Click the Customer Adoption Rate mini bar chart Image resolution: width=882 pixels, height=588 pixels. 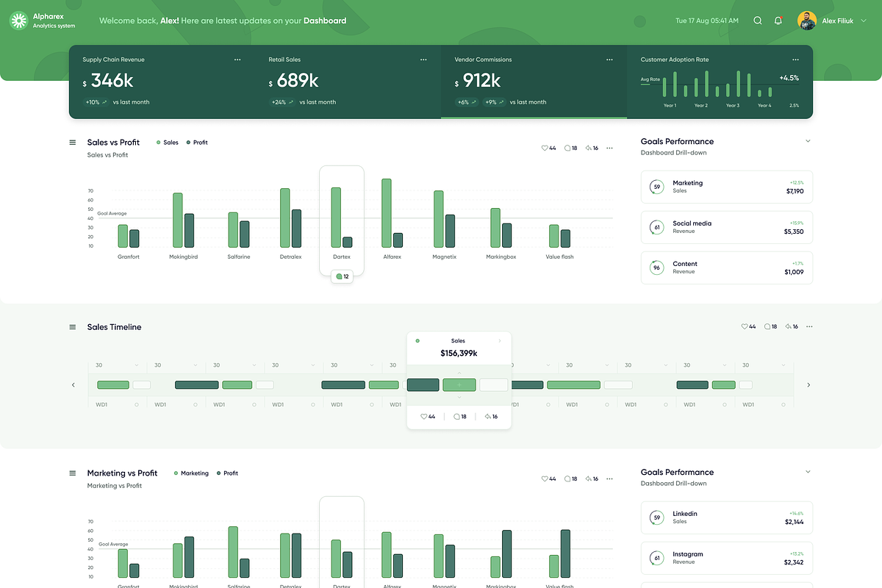tap(717, 84)
